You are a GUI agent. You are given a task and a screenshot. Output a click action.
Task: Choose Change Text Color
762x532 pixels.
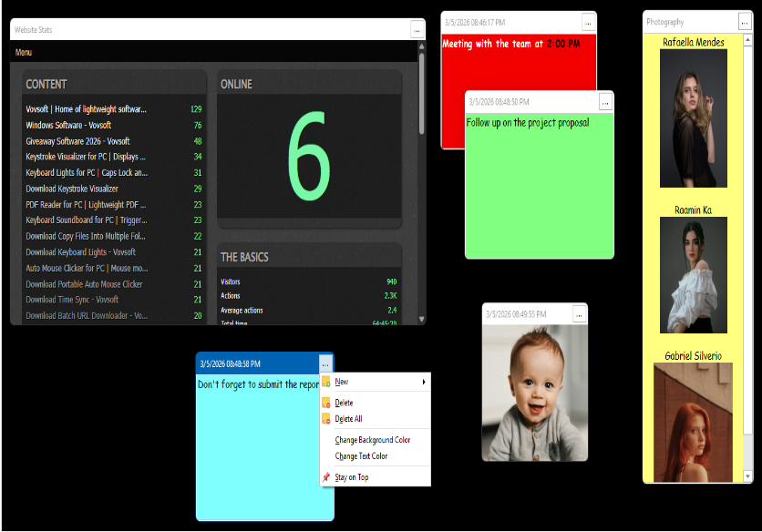click(x=361, y=456)
